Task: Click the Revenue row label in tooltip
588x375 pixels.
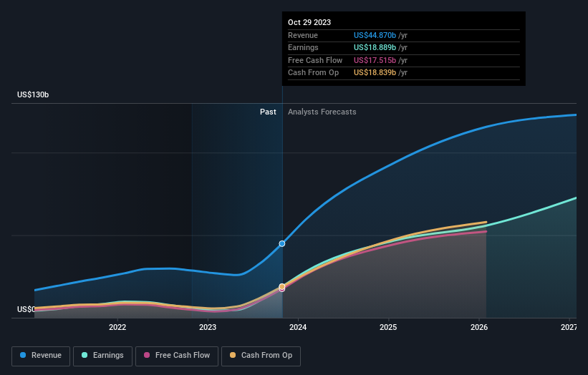Action: pyautogui.click(x=303, y=35)
